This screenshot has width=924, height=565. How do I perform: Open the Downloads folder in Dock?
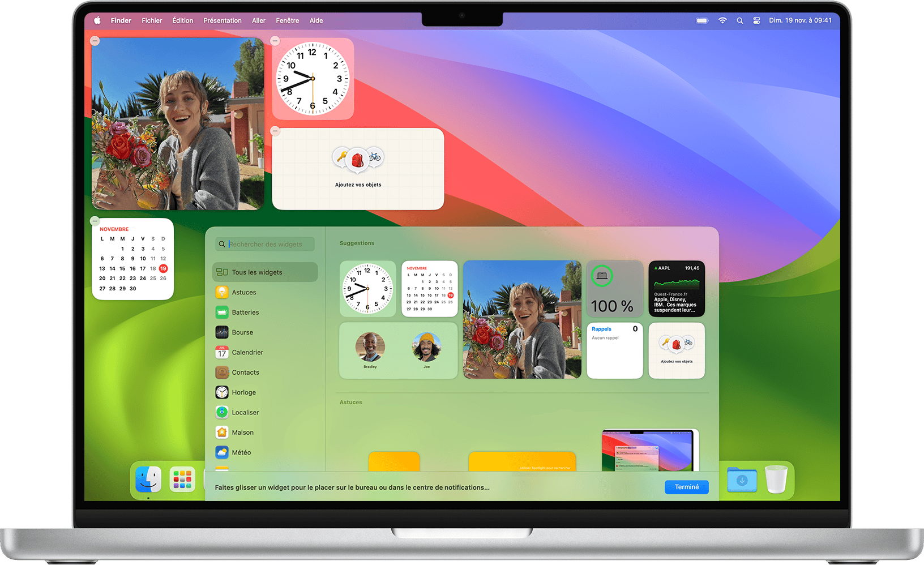pos(742,480)
